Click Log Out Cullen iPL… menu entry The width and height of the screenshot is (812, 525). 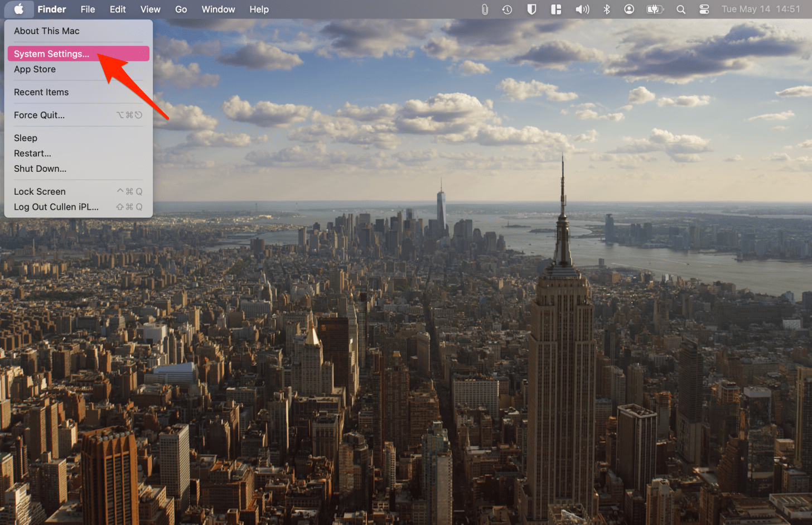[x=56, y=207]
